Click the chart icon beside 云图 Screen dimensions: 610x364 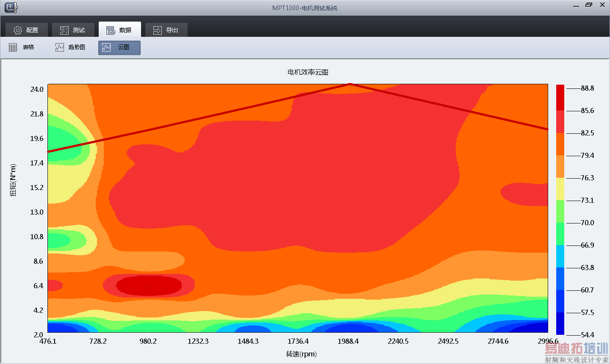click(x=106, y=47)
